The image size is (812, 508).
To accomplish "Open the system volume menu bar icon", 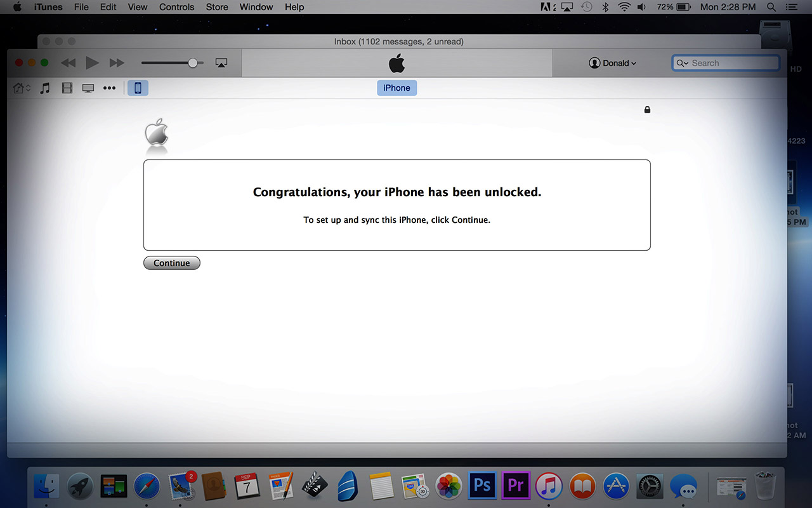I will click(x=642, y=7).
